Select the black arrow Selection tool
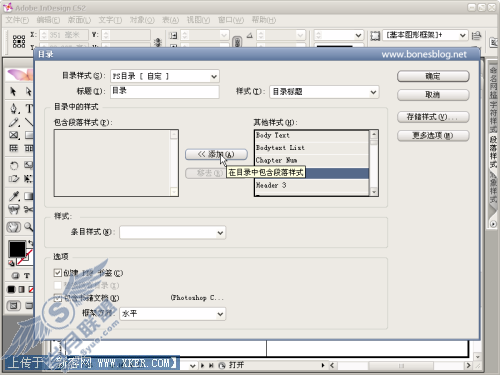 [x=13, y=91]
